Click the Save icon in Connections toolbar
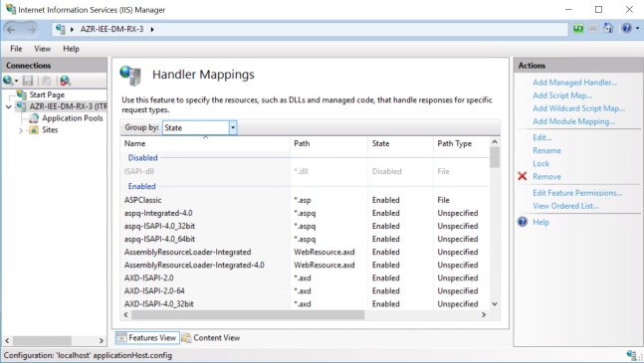Screen dimensions: 644x363 click(x=28, y=81)
